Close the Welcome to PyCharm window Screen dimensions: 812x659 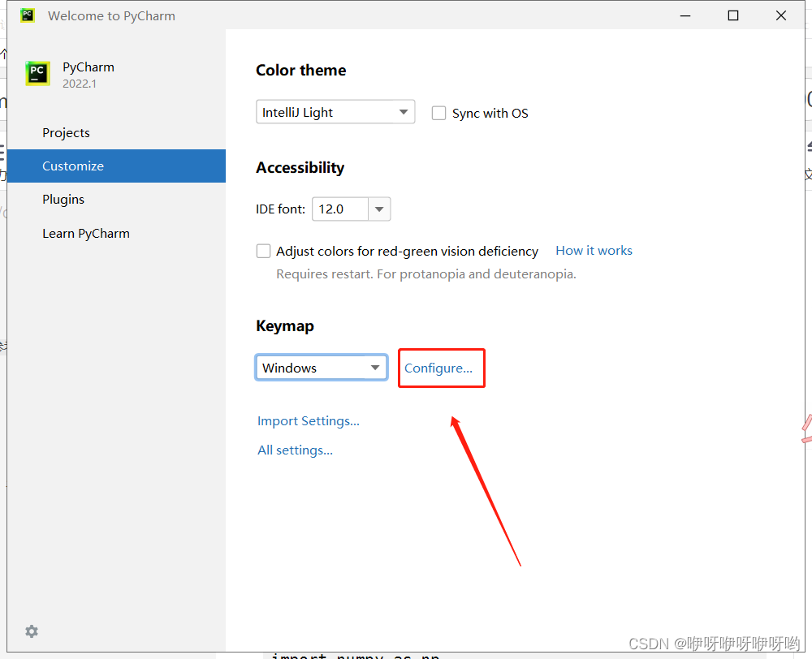(781, 15)
